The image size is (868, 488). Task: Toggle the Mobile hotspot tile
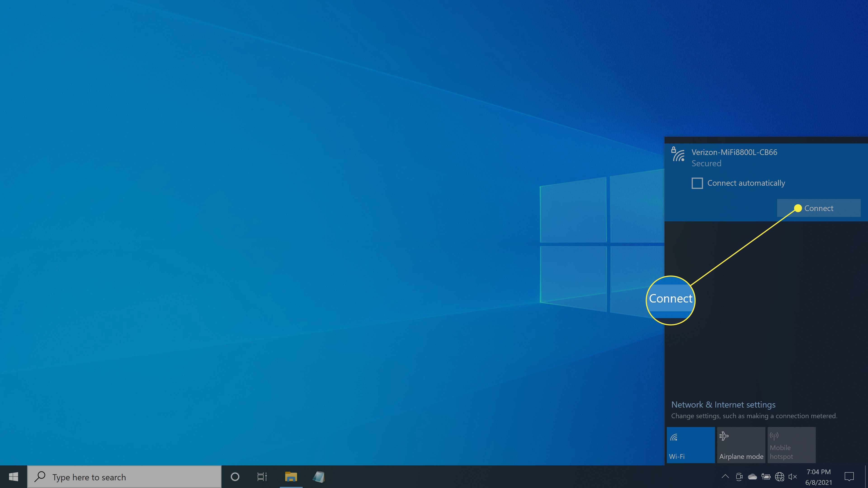pos(791,445)
